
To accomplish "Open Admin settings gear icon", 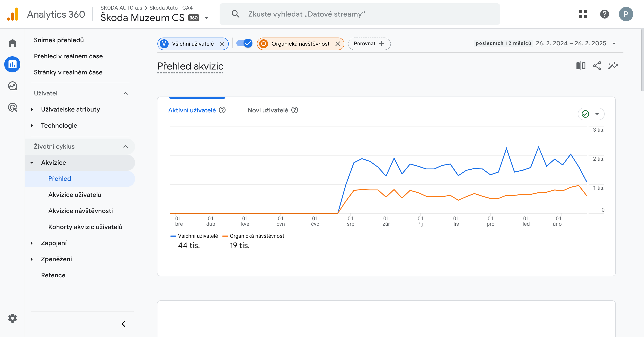I will [x=12, y=318].
